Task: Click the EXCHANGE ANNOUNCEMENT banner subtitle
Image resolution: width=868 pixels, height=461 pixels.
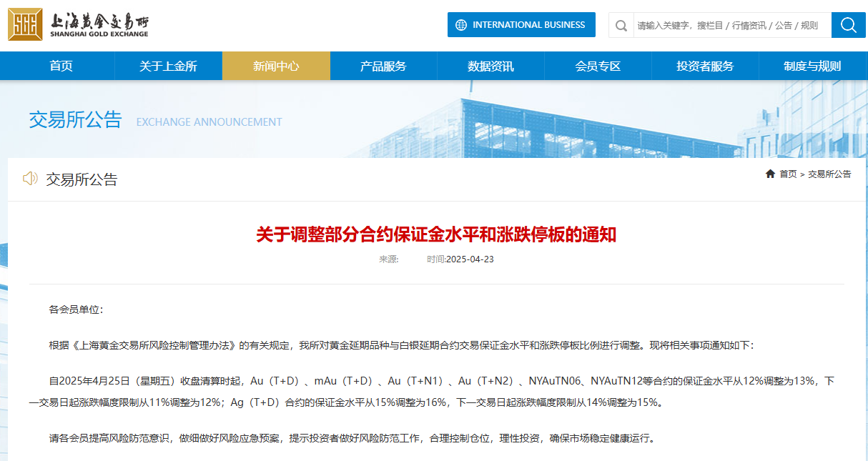Action: coord(209,122)
